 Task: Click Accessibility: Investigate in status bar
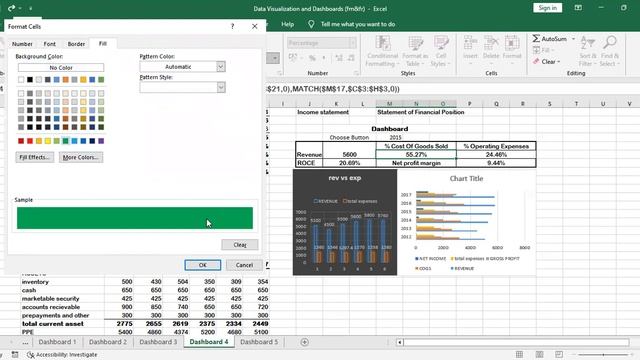pyautogui.click(x=62, y=354)
